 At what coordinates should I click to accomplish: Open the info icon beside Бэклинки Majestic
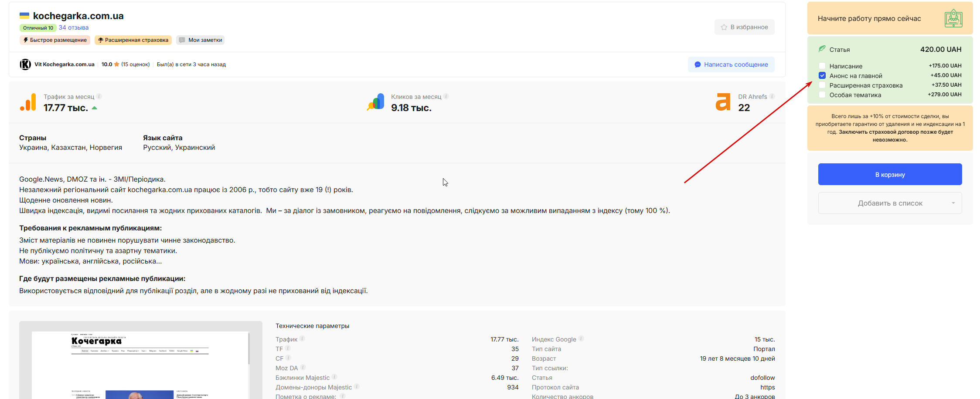tap(334, 377)
